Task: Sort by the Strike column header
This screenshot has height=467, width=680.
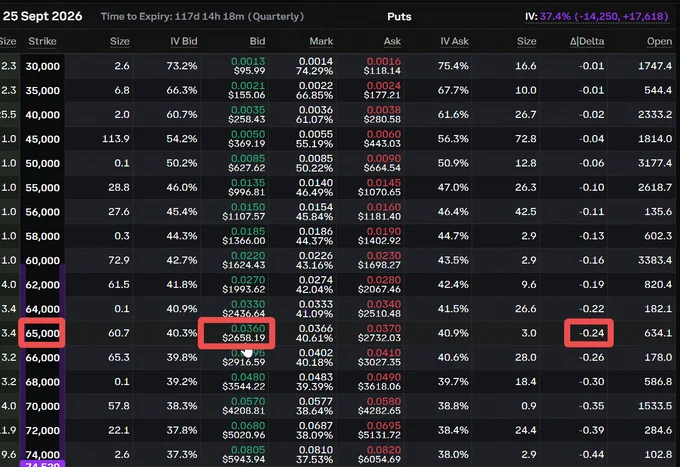Action: [x=42, y=41]
